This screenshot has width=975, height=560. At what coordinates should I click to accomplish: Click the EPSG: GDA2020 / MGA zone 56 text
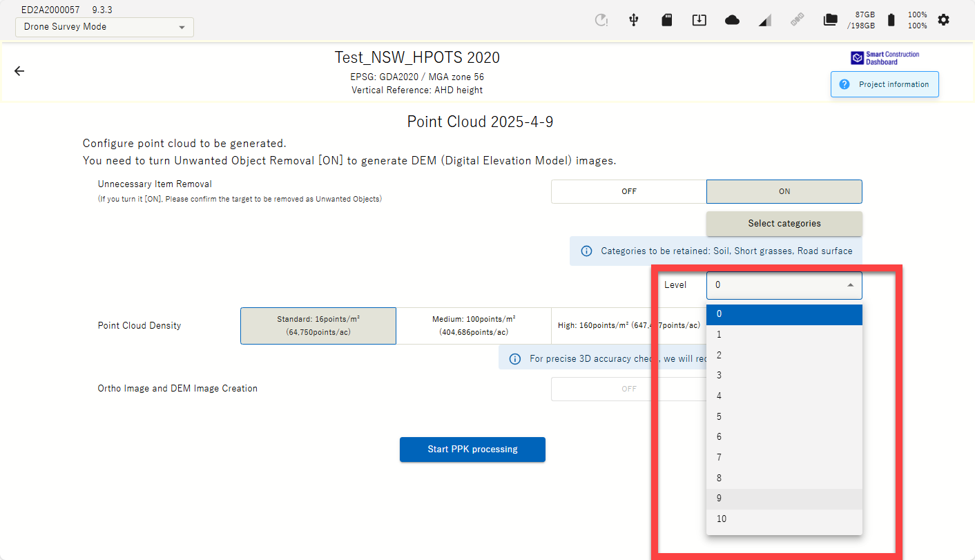[417, 77]
